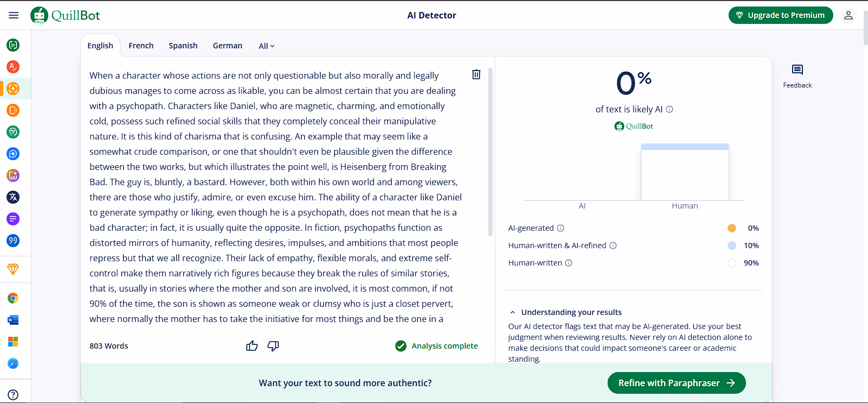Select the German language tab

click(227, 46)
